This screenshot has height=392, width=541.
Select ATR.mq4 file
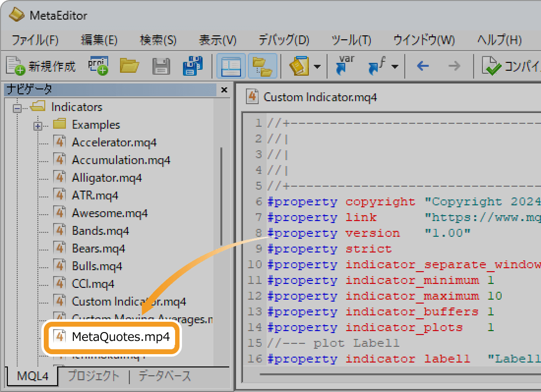pos(95,196)
